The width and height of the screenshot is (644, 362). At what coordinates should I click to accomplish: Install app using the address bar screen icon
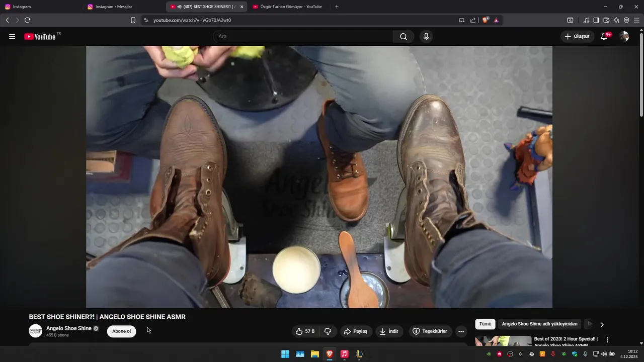pos(461,20)
